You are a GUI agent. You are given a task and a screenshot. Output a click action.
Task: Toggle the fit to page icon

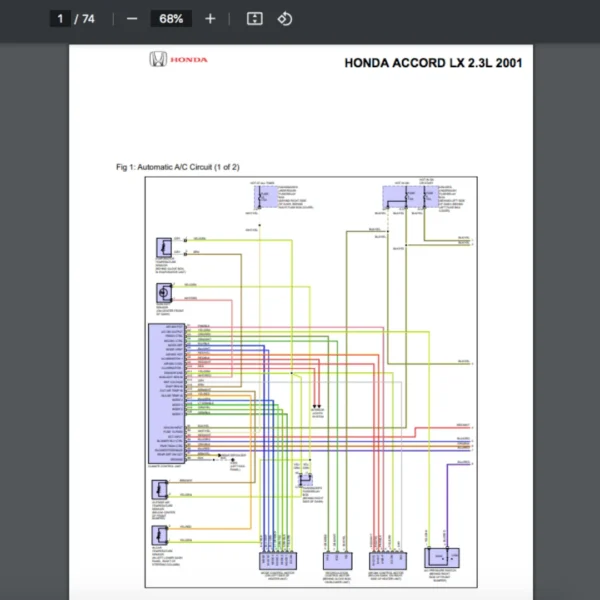tap(254, 19)
